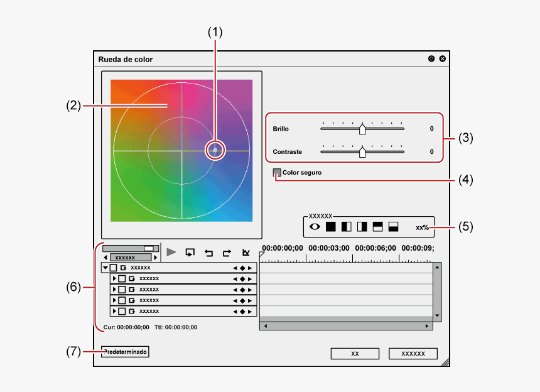Click the Predeterminado button
The width and height of the screenshot is (540, 392).
(x=126, y=352)
